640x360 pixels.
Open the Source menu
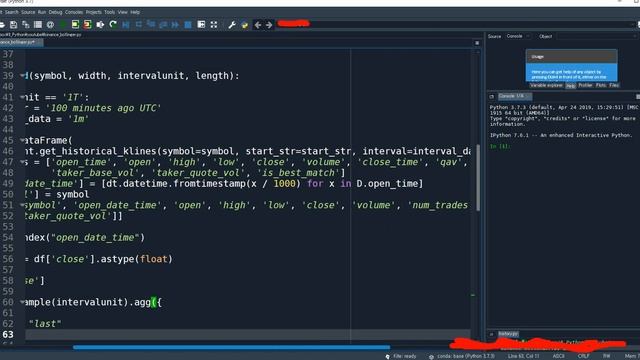(28, 12)
